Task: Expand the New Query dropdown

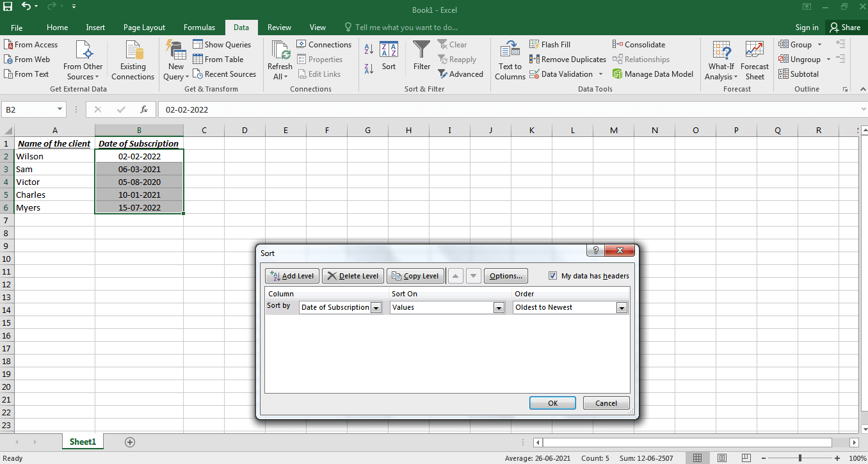Action: coord(175,60)
